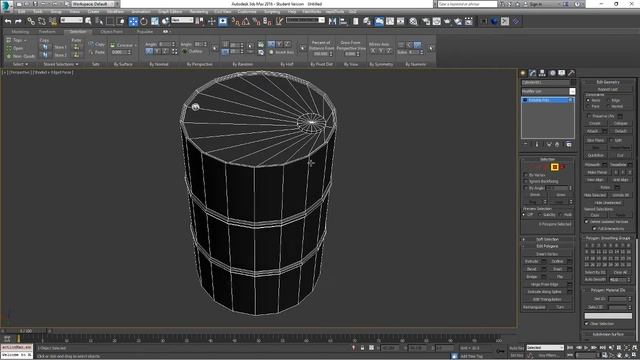
Task: Click the Redo arrow in main toolbar
Action: tap(18, 21)
